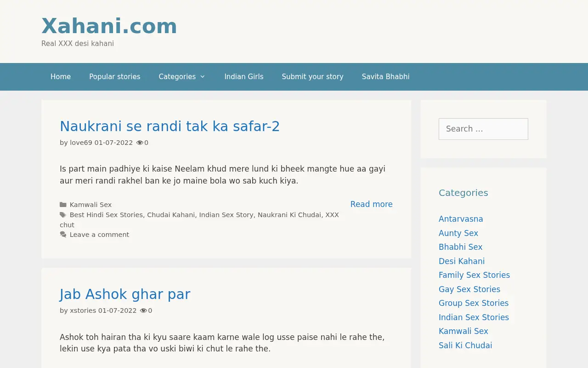Image resolution: width=588 pixels, height=368 pixels.
Task: Open Antarvasna in sidebar categories
Action: (x=461, y=219)
